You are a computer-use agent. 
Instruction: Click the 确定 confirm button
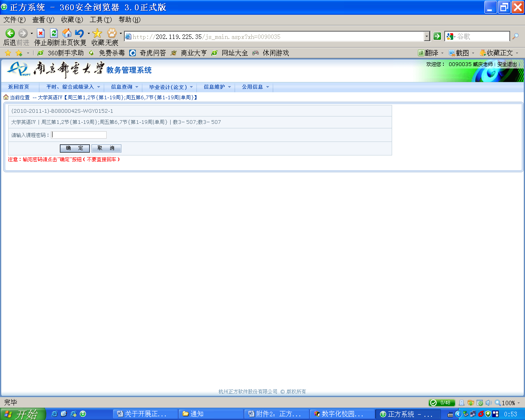coord(75,148)
